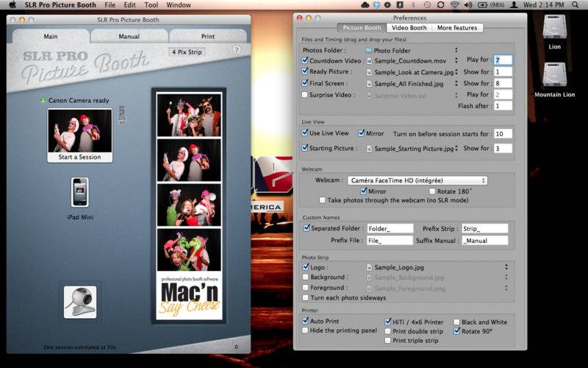Open the File menu
The height and width of the screenshot is (368, 588).
point(110,5)
